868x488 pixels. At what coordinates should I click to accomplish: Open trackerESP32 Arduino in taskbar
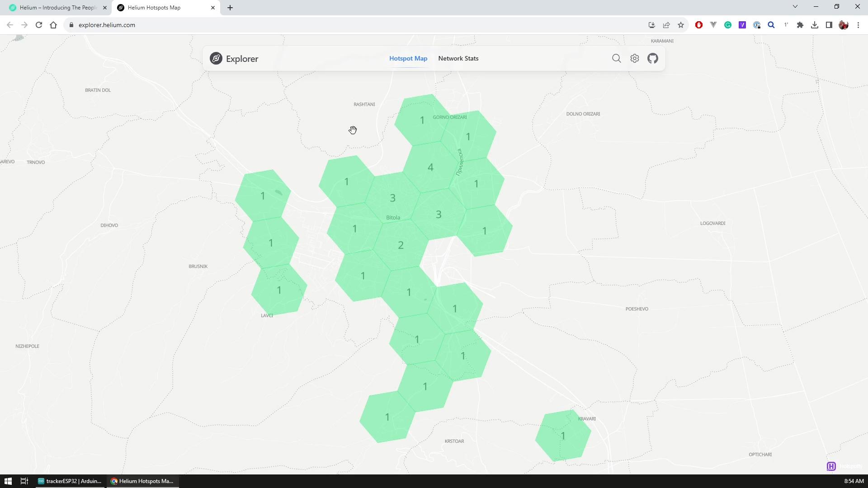pyautogui.click(x=70, y=481)
